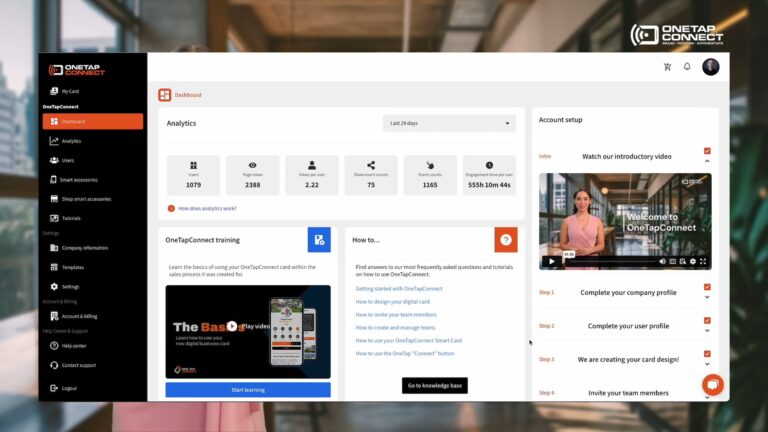The height and width of the screenshot is (432, 768).
Task: Collapse the introductory video section
Action: [707, 161]
